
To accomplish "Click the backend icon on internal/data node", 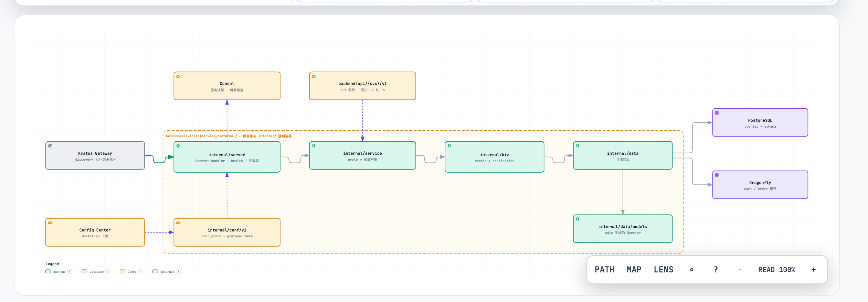I will point(578,146).
